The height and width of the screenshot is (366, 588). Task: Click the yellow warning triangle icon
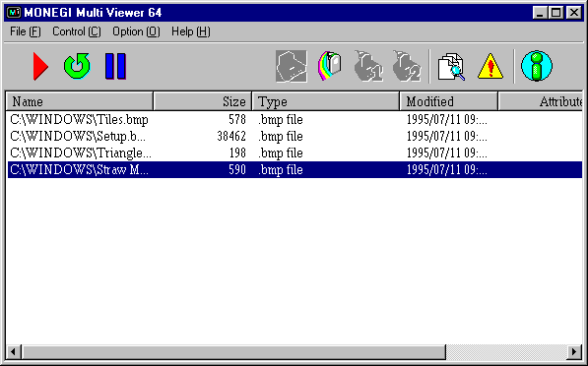click(x=490, y=66)
